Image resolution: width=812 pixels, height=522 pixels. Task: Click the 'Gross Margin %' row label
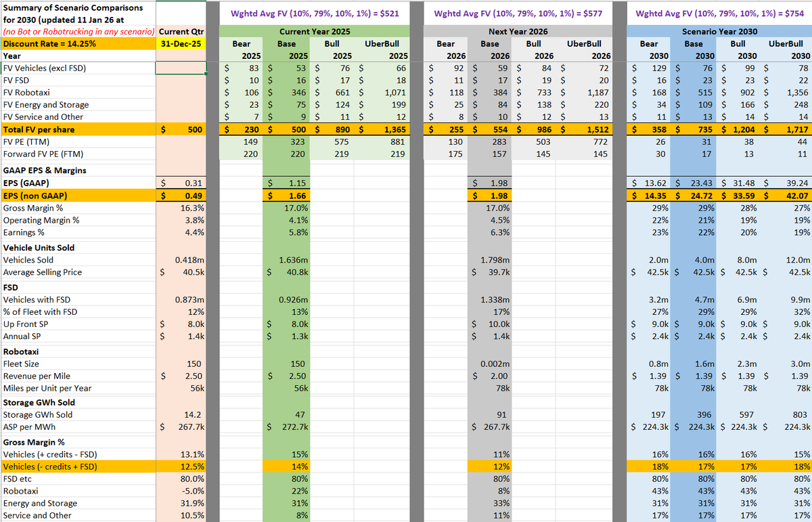32,208
